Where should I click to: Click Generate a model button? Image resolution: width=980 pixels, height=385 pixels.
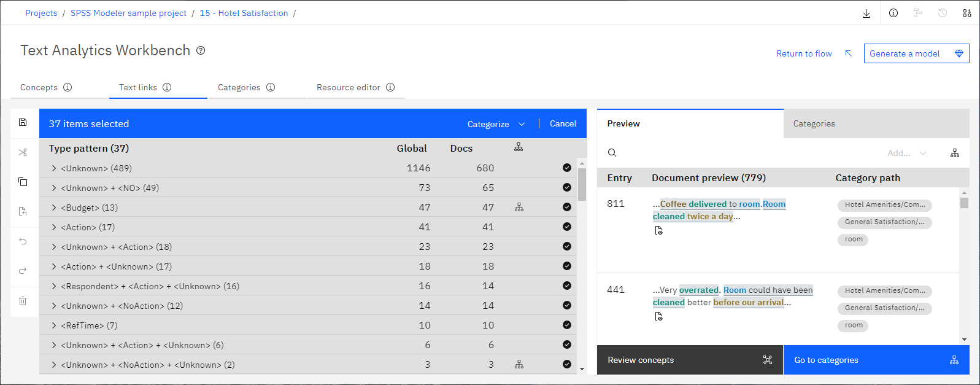coord(916,53)
